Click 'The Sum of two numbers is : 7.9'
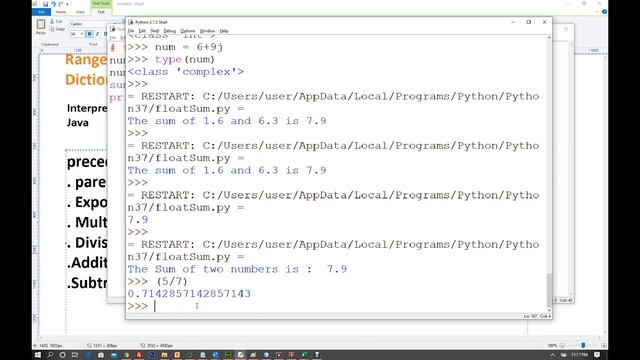This screenshot has height=360, width=640. point(237,269)
